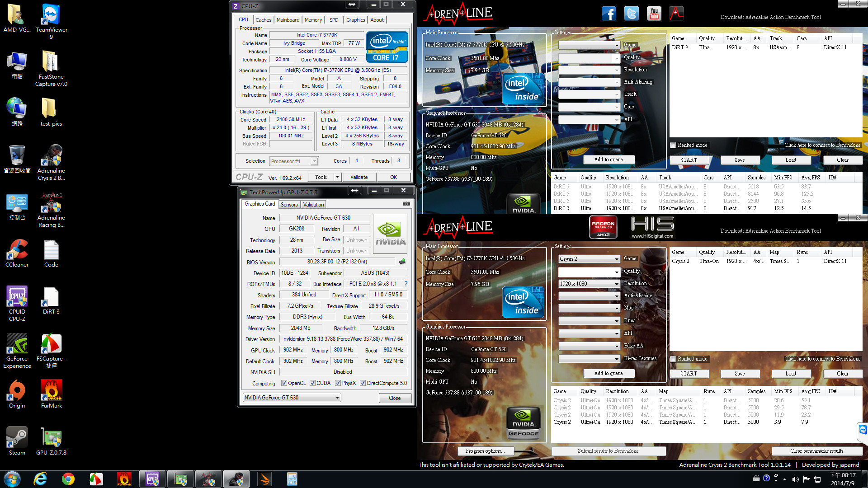
Task: Click the GPU-Z screenshot camera icon
Action: [x=406, y=204]
